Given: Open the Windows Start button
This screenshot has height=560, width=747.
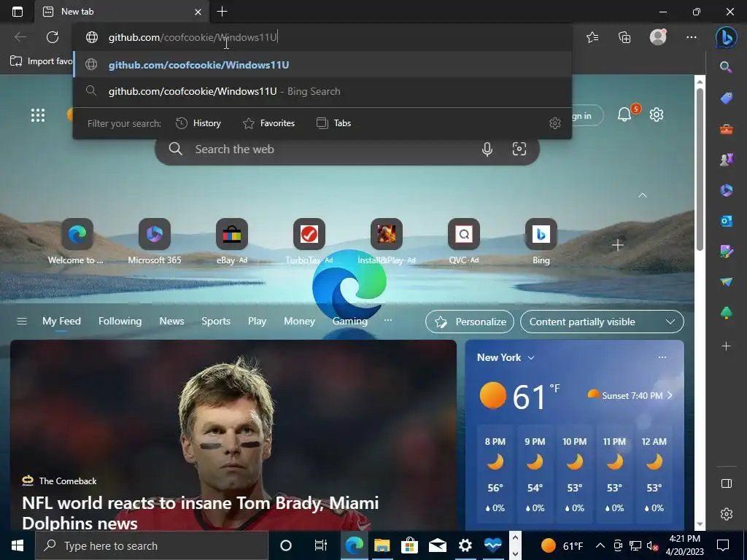Looking at the screenshot, I should pyautogui.click(x=18, y=545).
